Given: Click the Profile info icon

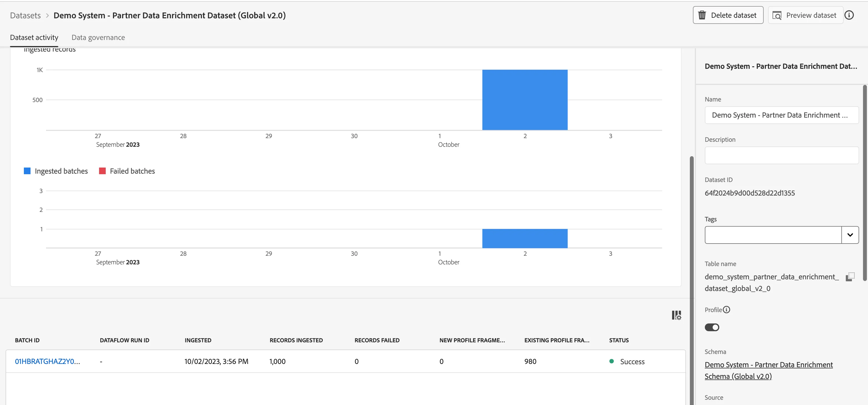Looking at the screenshot, I should (726, 310).
